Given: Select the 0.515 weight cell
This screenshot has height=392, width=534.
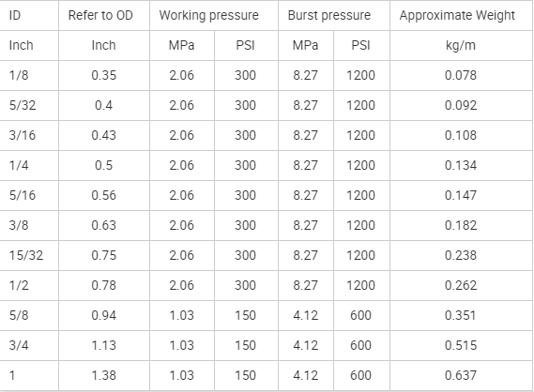Looking at the screenshot, I should 461,345.
